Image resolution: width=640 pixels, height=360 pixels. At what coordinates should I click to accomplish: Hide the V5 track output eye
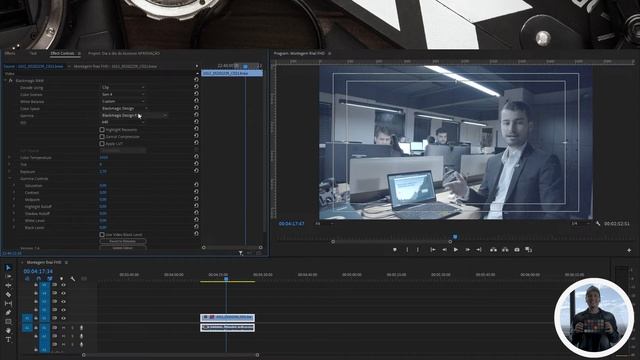point(63,285)
